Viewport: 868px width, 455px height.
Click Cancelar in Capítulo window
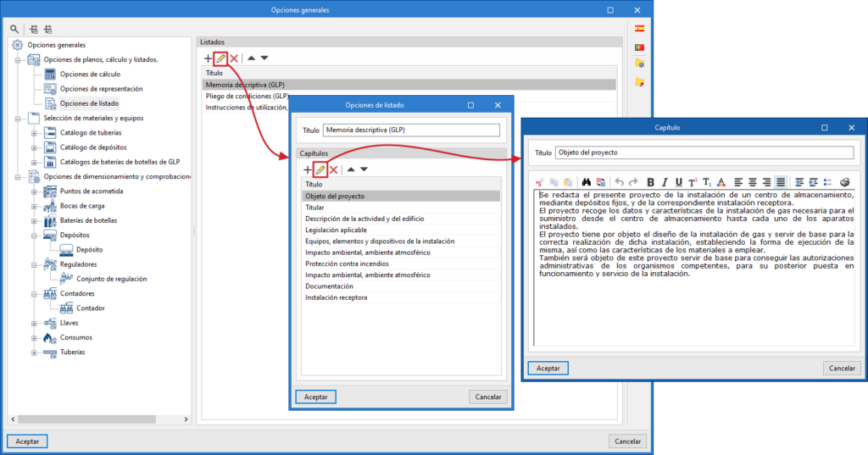[842, 368]
